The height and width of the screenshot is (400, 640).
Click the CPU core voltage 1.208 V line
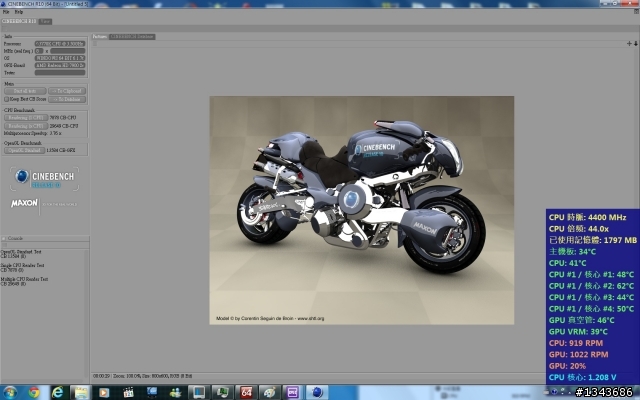(582, 378)
